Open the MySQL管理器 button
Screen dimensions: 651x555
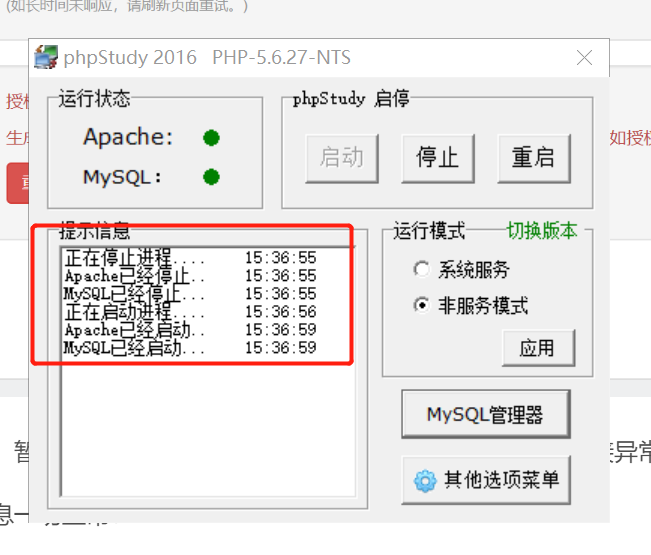pos(486,414)
